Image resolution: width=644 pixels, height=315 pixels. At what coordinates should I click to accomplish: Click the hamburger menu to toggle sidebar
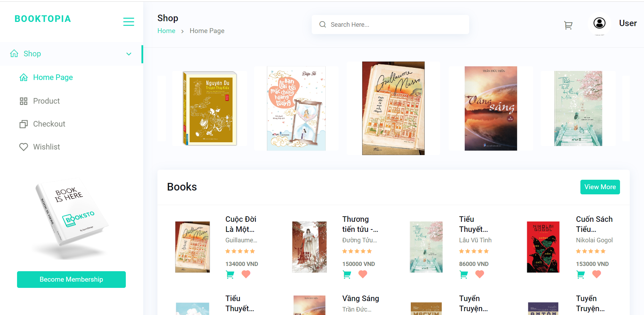(129, 22)
